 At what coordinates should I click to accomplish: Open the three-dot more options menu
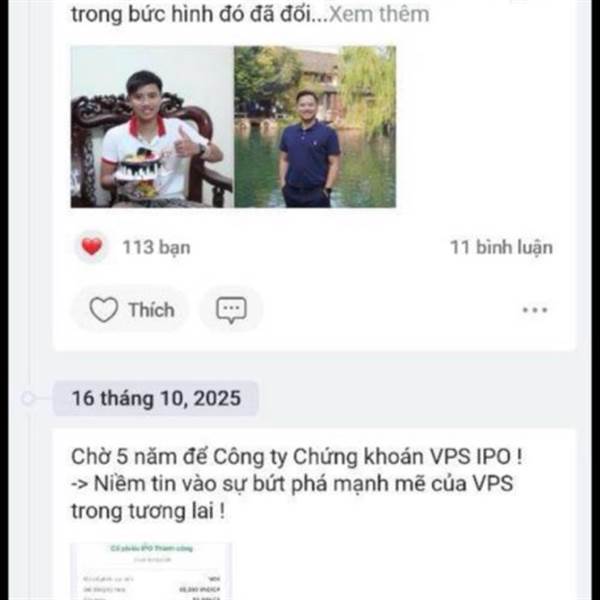(535, 310)
